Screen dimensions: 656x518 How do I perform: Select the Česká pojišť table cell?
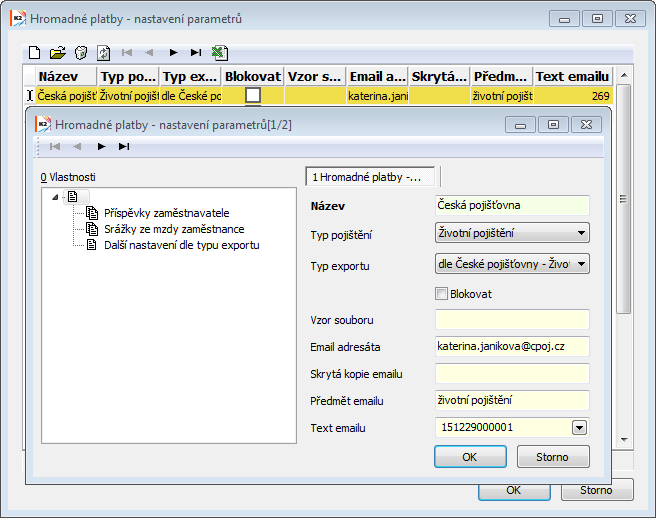point(66,96)
